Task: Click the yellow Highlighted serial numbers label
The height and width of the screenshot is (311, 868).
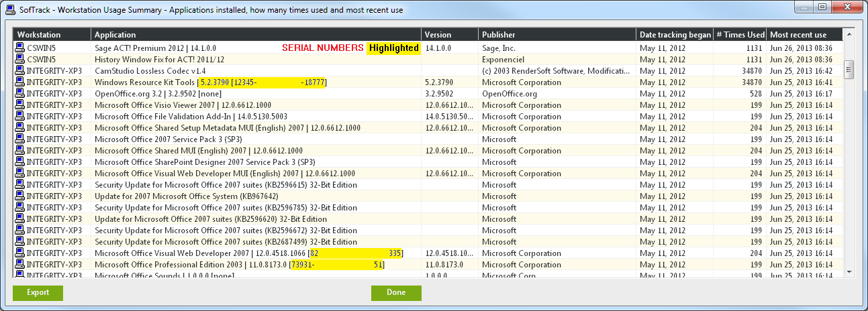Action: 394,48
